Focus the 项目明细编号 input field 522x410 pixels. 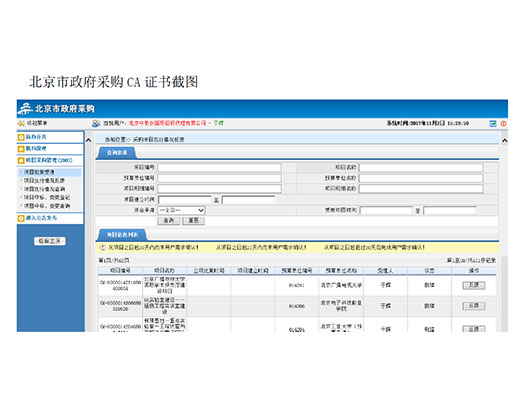coord(219,189)
